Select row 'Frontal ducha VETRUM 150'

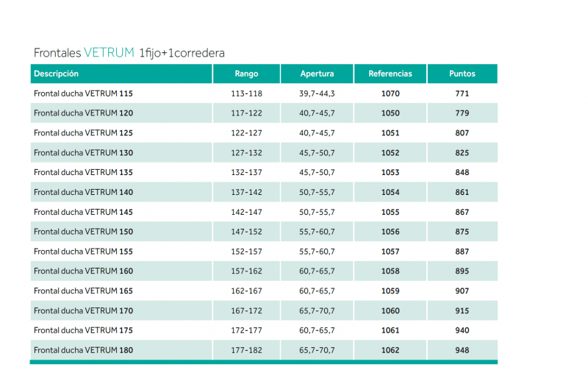coord(264,232)
